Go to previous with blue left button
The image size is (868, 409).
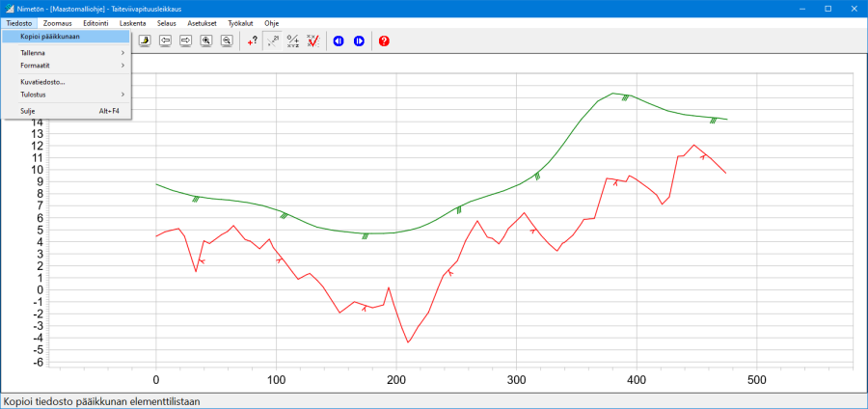pos(339,41)
